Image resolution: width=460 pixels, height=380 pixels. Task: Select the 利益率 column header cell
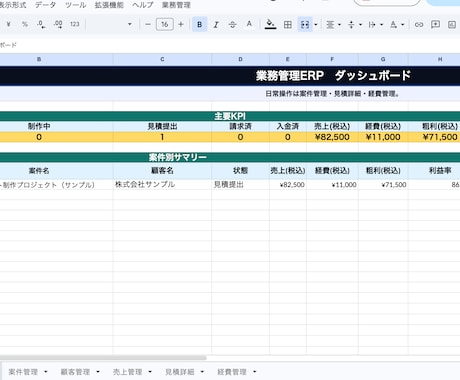pyautogui.click(x=440, y=171)
